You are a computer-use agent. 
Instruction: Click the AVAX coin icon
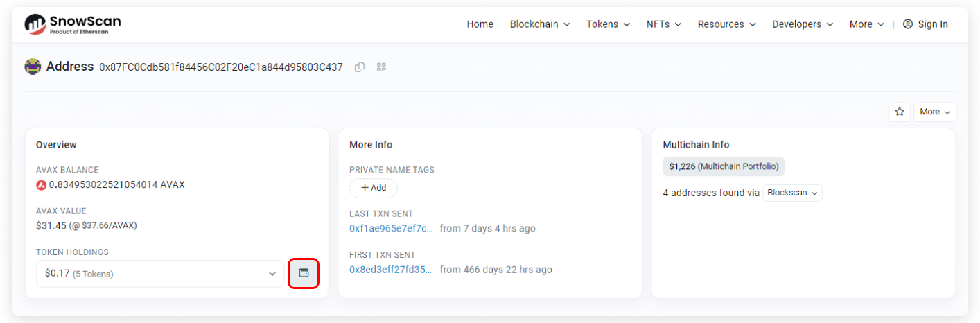(41, 185)
